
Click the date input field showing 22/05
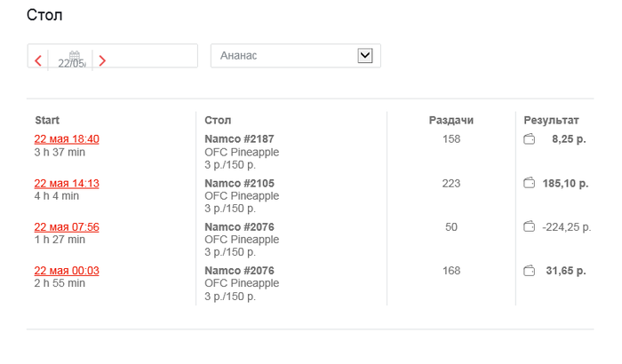142,56
